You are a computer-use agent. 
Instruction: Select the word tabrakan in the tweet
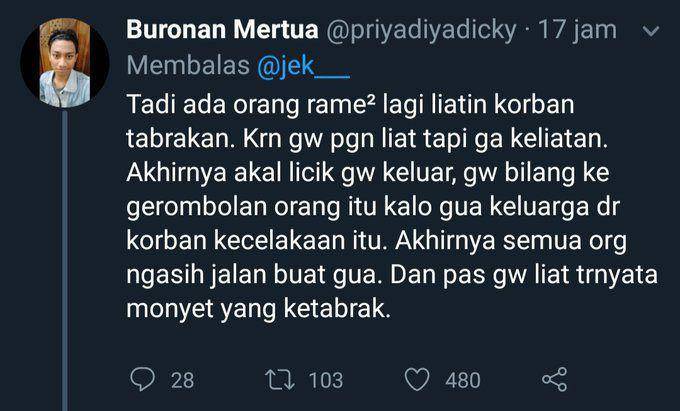(x=180, y=139)
